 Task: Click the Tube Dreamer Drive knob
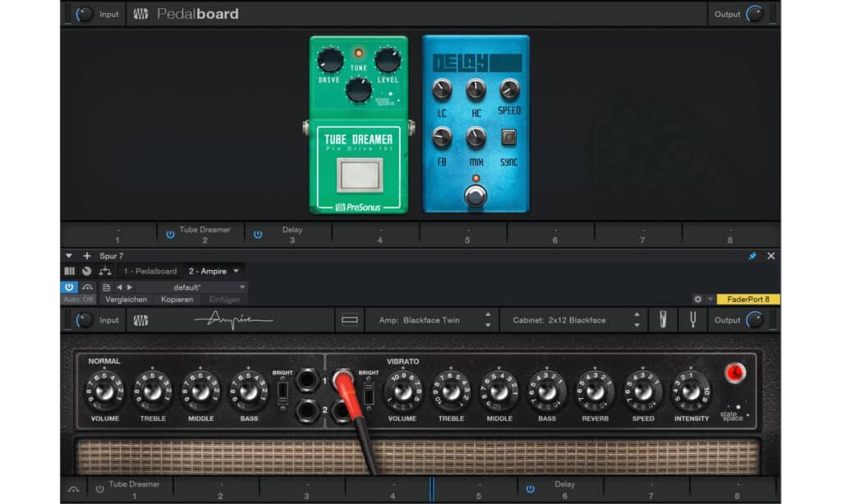point(330,60)
